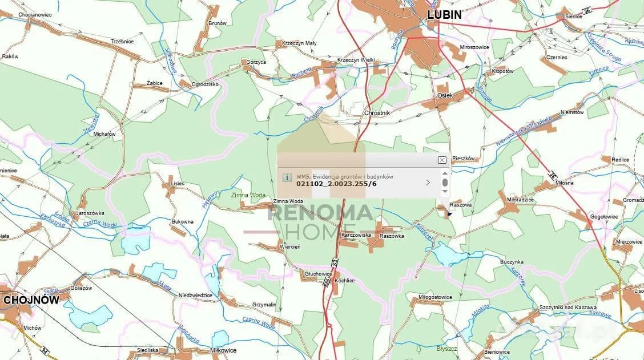644x360 pixels.
Task: Click the Niemstów village label
Action: coord(572,112)
